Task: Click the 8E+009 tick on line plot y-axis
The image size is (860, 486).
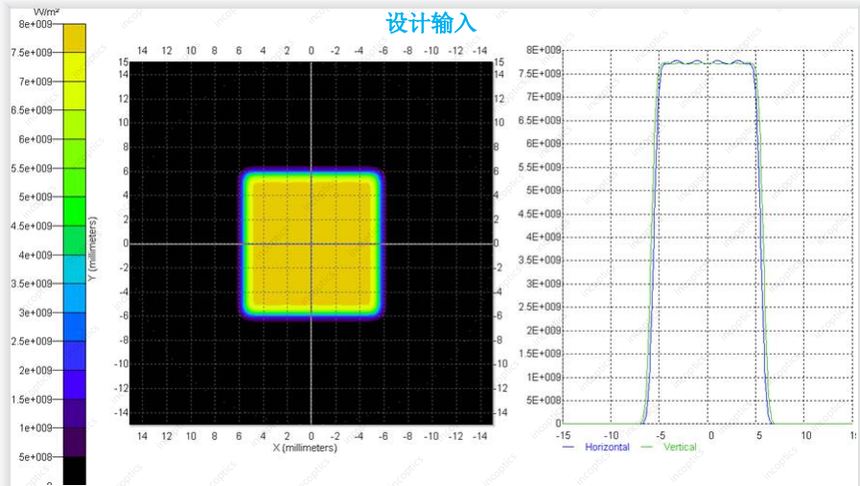Action: [x=544, y=50]
